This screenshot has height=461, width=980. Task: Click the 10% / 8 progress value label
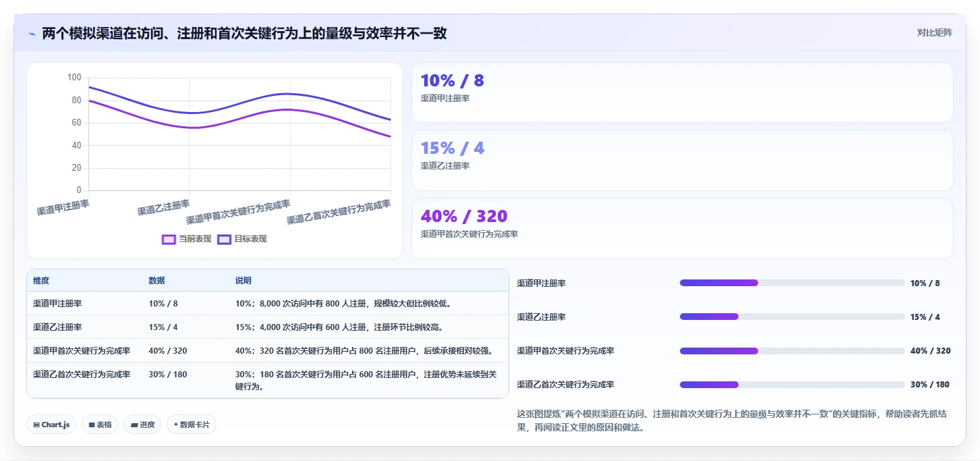pyautogui.click(x=925, y=283)
